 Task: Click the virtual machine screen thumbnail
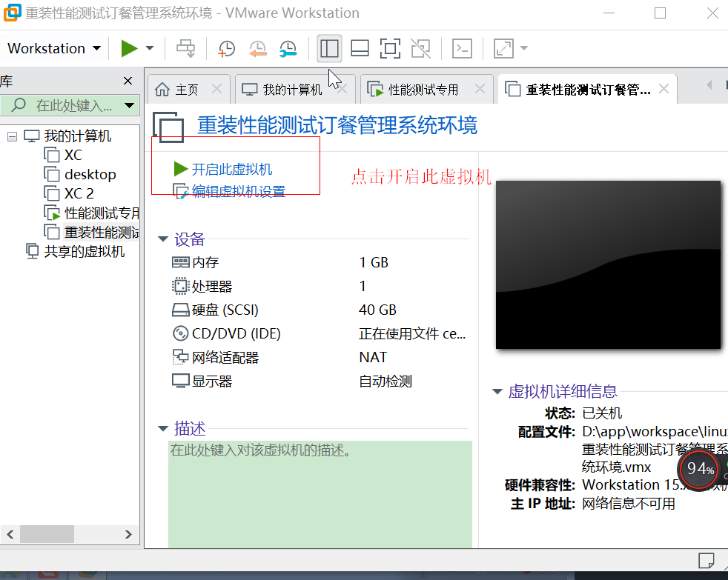pos(608,265)
